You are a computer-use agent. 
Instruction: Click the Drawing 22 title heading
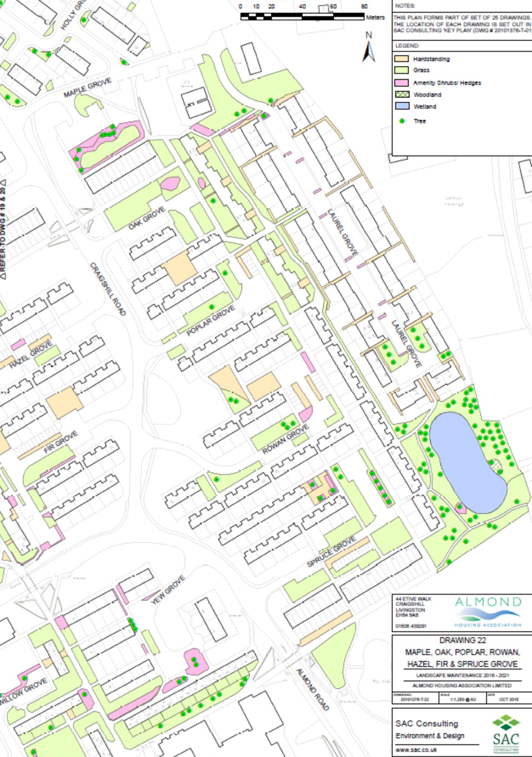(462, 640)
